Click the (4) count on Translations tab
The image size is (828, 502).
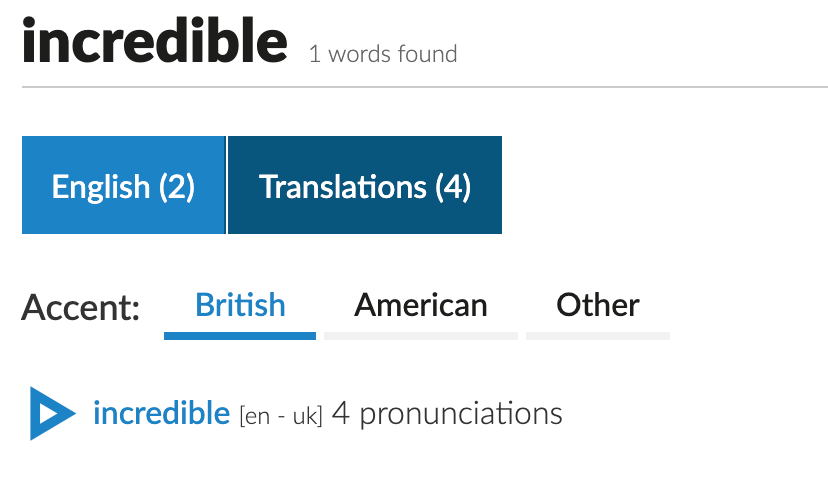pyautogui.click(x=453, y=186)
